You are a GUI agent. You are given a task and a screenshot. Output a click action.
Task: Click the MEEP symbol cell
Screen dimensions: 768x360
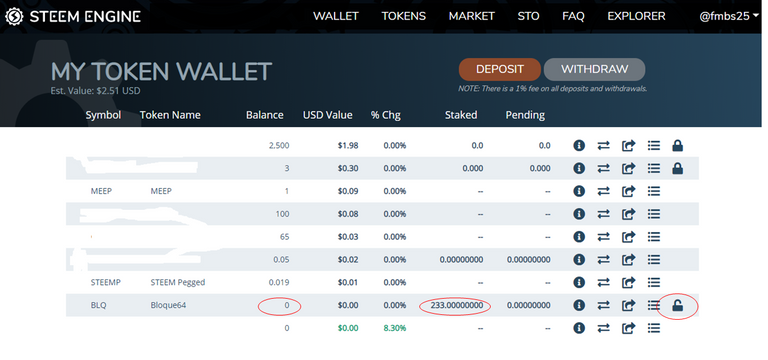(101, 191)
